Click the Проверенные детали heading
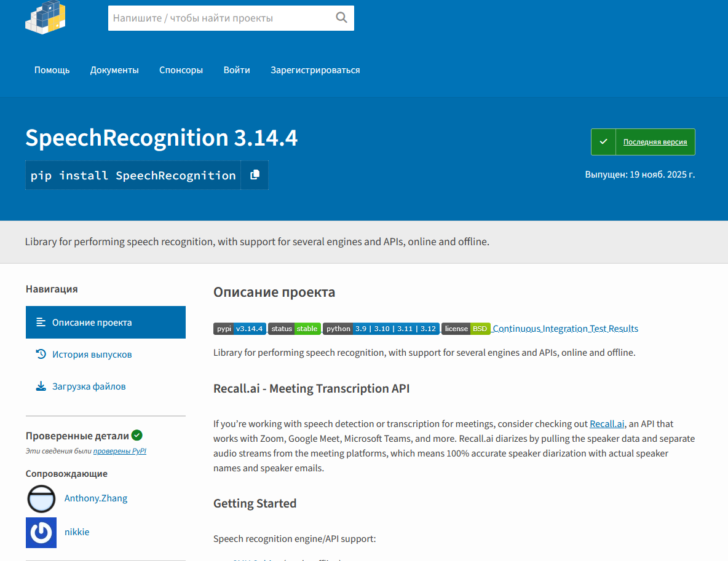The height and width of the screenshot is (561, 728). [x=77, y=436]
